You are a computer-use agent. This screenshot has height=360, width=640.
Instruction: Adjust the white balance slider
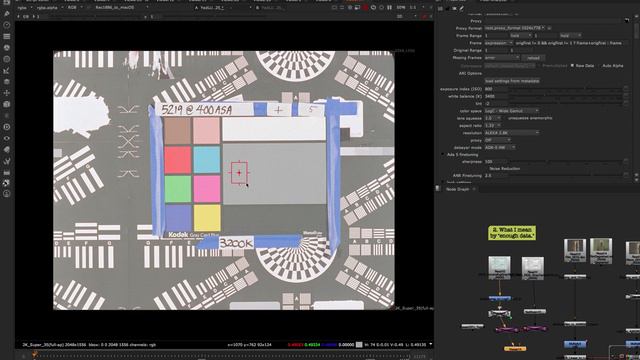point(565,96)
